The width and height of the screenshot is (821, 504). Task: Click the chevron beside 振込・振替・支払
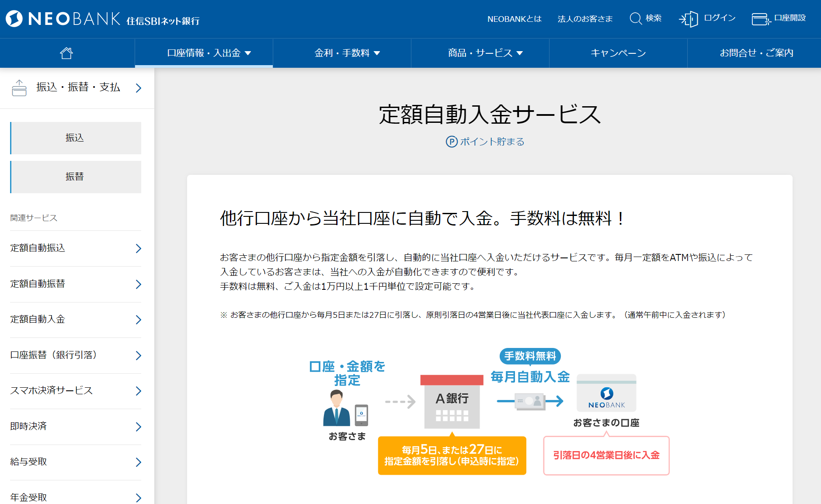click(x=139, y=88)
